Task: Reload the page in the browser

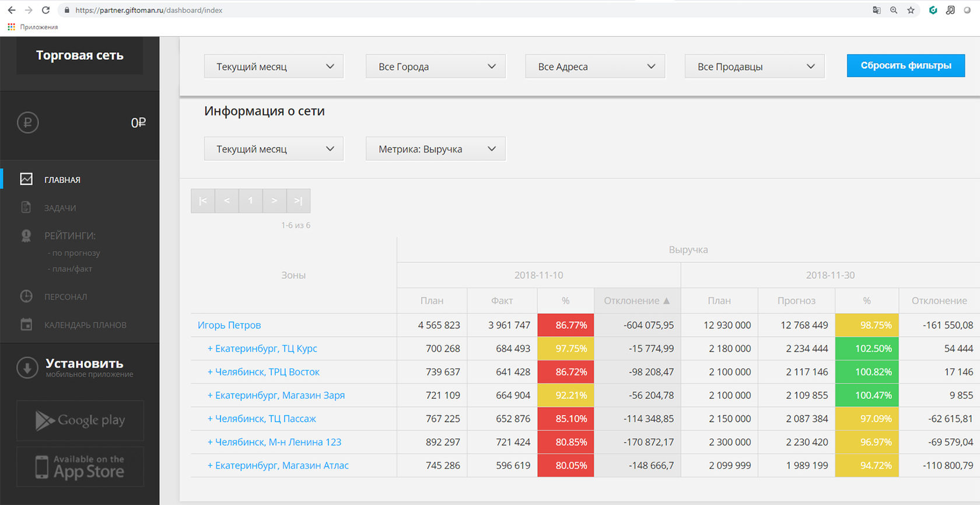Action: tap(45, 10)
